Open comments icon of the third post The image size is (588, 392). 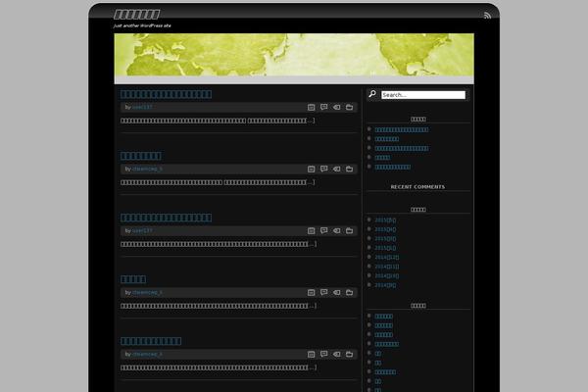tap(324, 230)
